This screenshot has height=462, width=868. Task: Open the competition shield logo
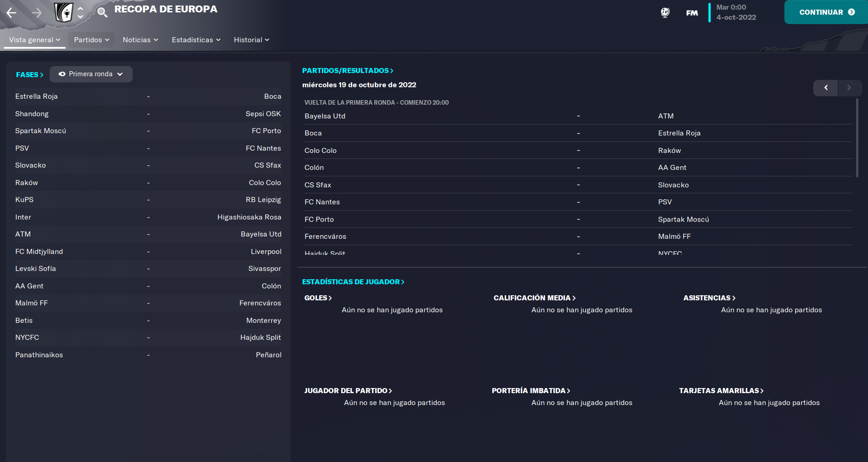(64, 12)
